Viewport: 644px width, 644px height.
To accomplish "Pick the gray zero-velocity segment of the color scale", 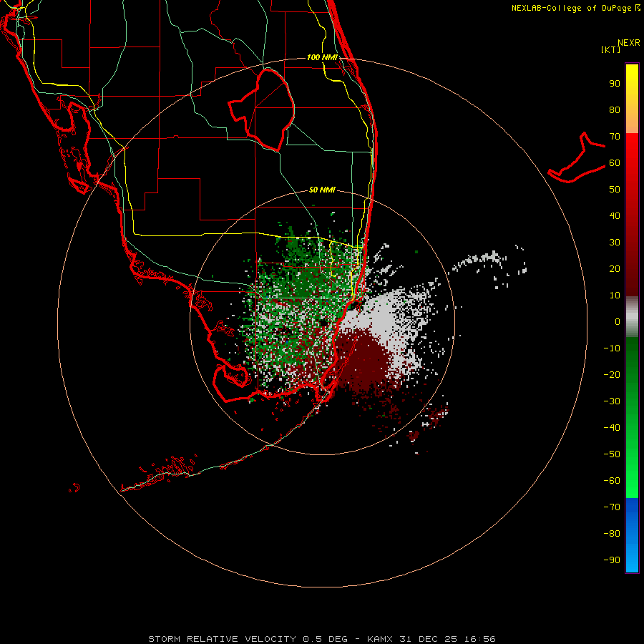I will coord(632,317).
